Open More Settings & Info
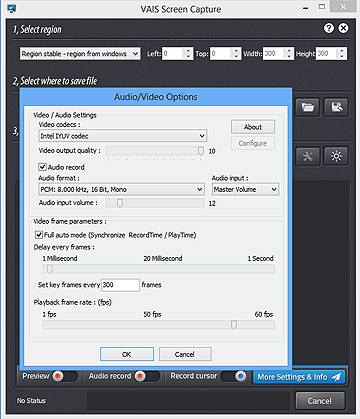The width and height of the screenshot is (360, 419). 299,377
